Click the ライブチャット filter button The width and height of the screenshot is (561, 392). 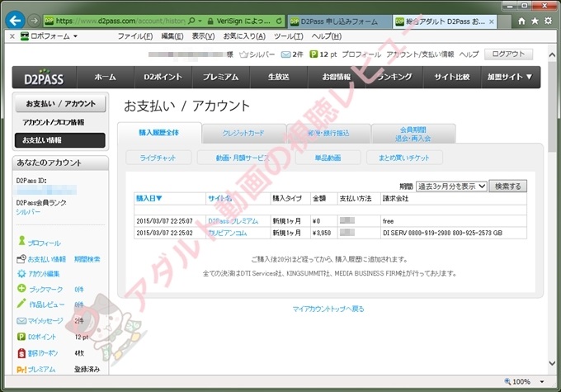tap(158, 158)
